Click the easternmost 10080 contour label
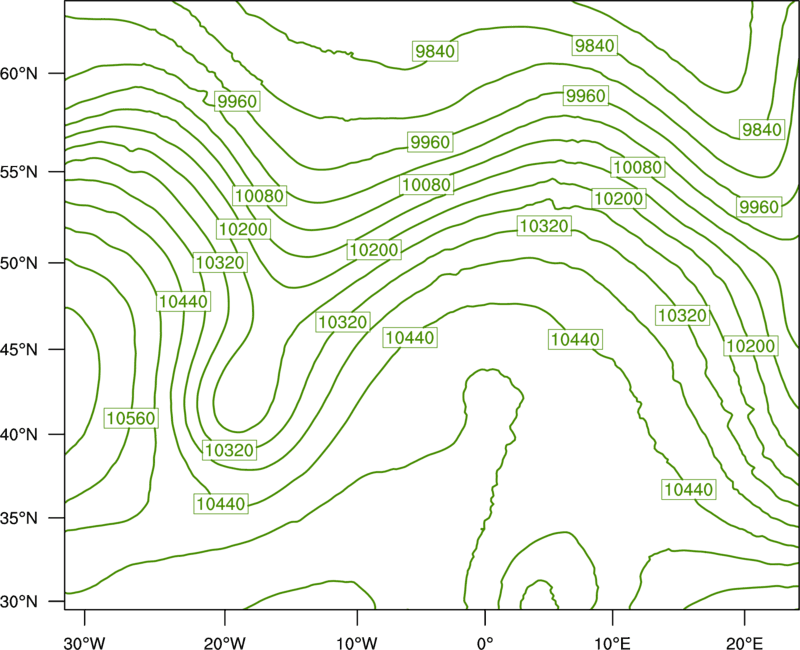 (x=638, y=167)
